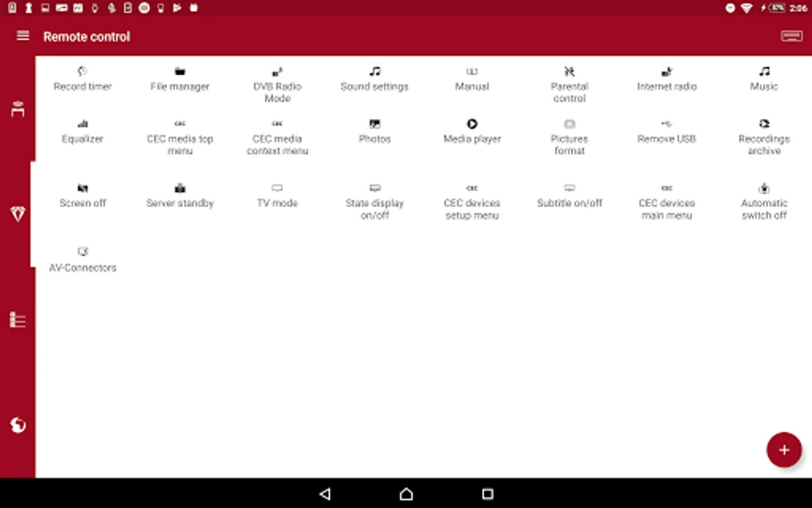Switch to TV mode
812x508 pixels.
[x=277, y=196]
